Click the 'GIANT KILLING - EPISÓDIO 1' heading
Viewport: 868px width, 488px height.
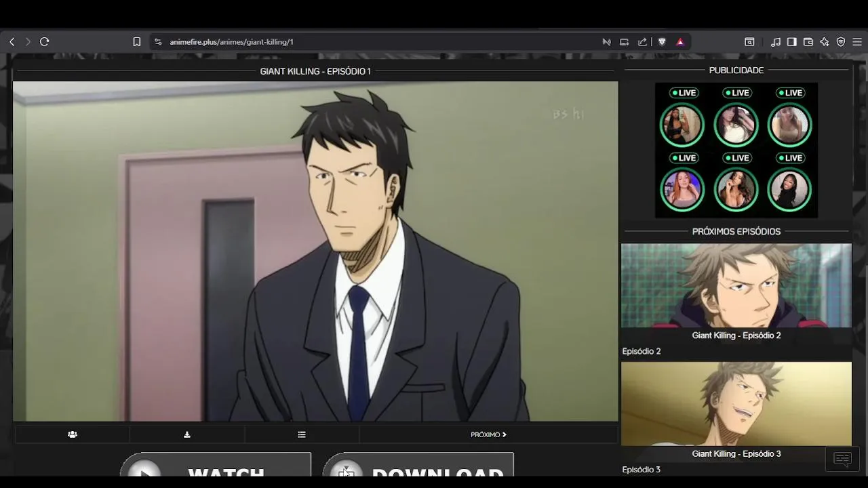click(x=315, y=71)
